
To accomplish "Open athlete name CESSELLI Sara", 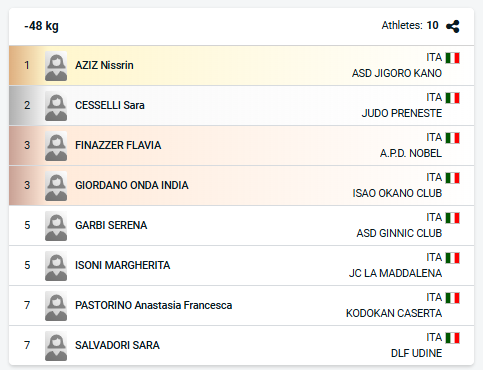I will point(110,105).
